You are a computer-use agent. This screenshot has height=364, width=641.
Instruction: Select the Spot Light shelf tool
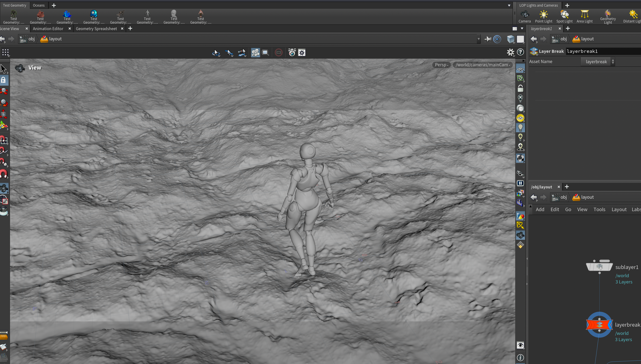[564, 16]
